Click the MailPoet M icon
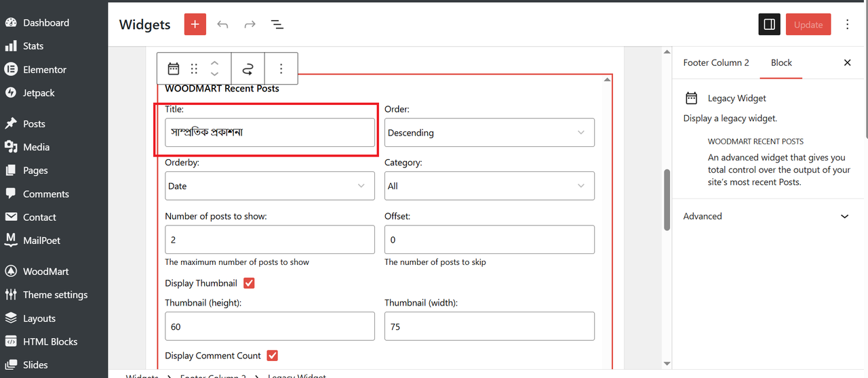Viewport: 868px width, 378px height. pyautogui.click(x=11, y=240)
